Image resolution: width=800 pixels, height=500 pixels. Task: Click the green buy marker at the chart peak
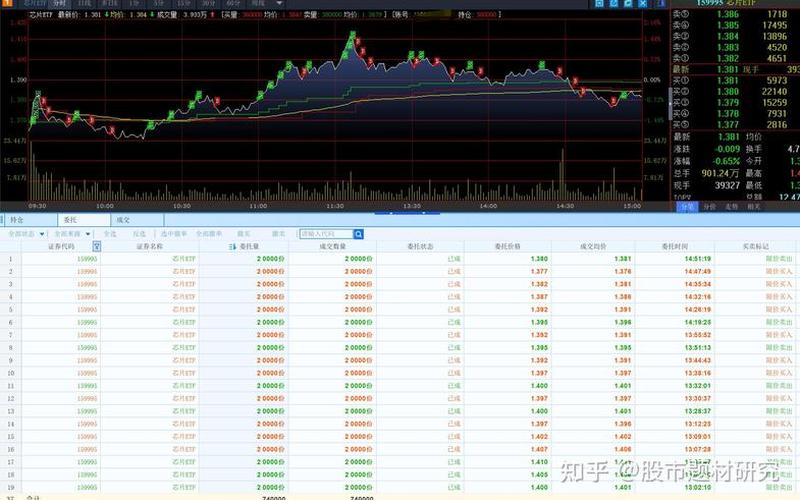(353, 36)
